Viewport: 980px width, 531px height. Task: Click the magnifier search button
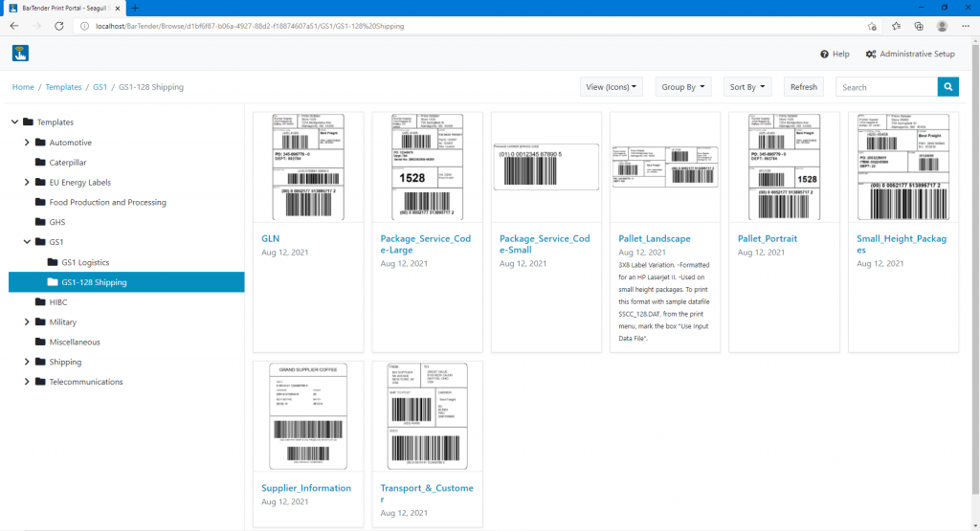[948, 87]
